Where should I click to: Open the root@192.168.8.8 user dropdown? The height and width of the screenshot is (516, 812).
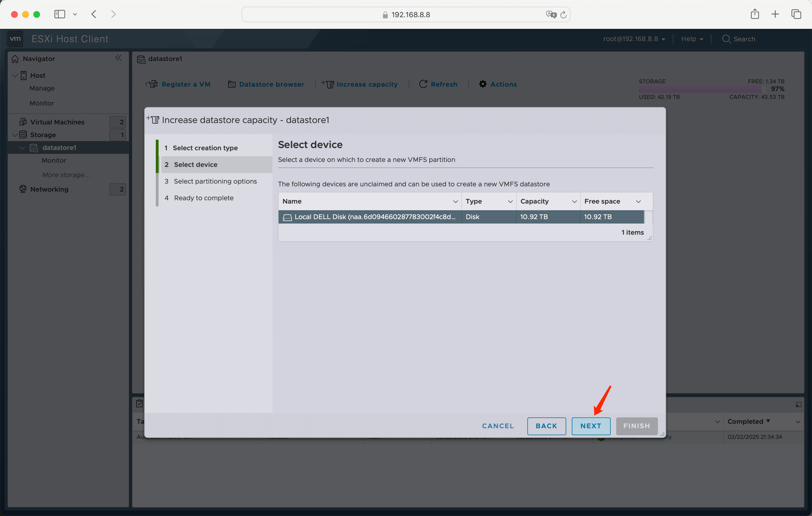(634, 39)
